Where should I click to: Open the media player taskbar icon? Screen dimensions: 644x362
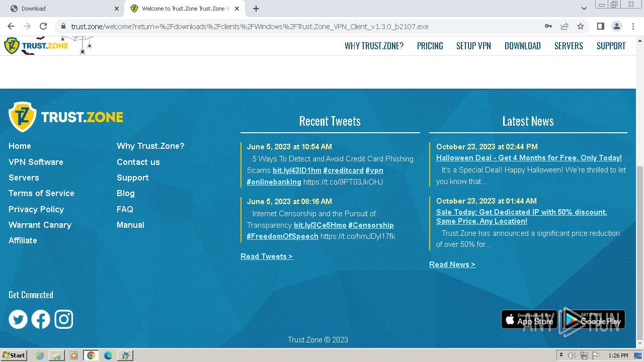click(x=74, y=355)
